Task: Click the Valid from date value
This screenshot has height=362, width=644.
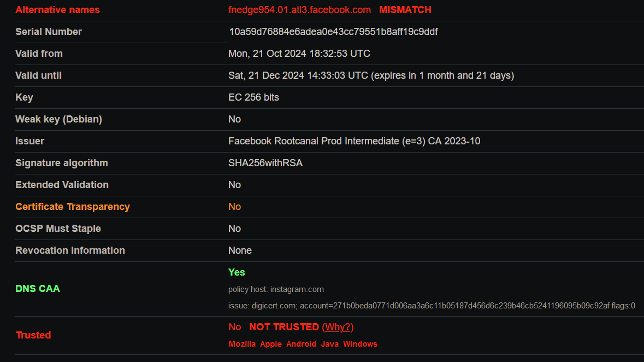Action: point(299,54)
